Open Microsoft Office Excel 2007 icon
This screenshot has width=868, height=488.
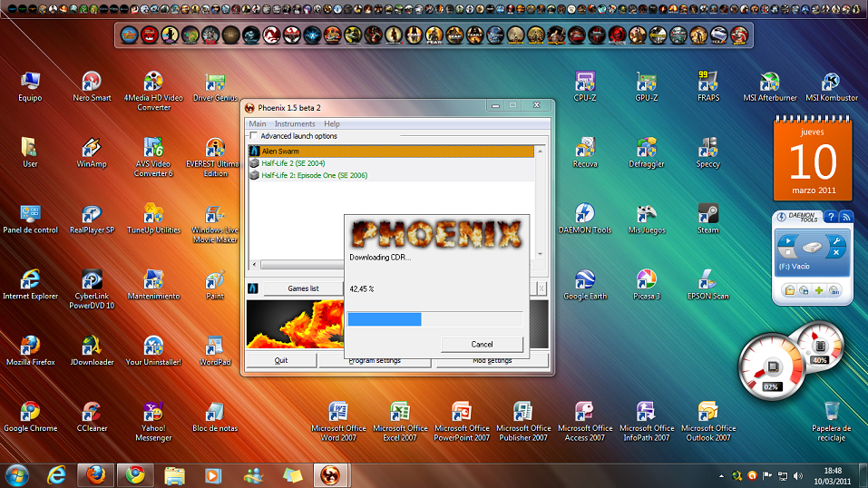(400, 421)
